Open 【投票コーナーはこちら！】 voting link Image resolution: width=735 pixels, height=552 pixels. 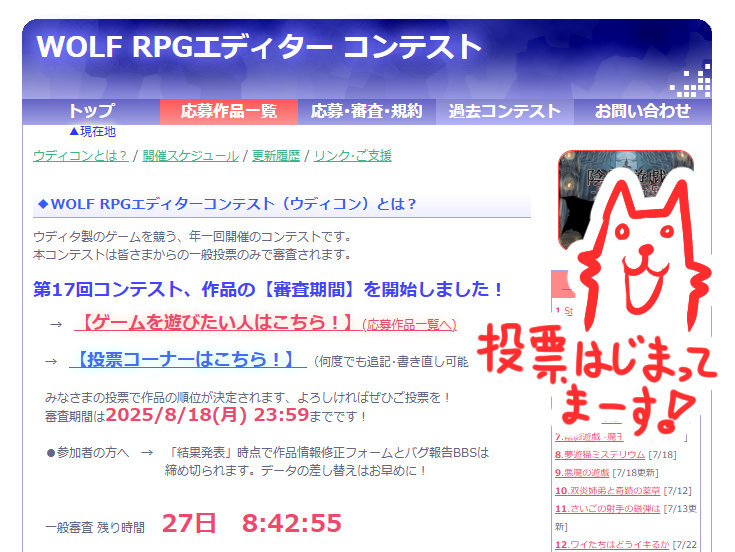[x=188, y=359]
